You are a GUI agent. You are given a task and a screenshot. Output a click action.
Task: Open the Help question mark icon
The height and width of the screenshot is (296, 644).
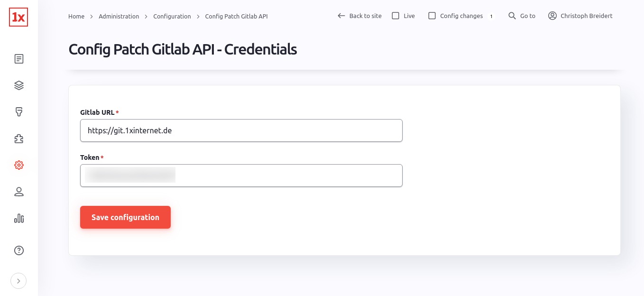tap(18, 250)
